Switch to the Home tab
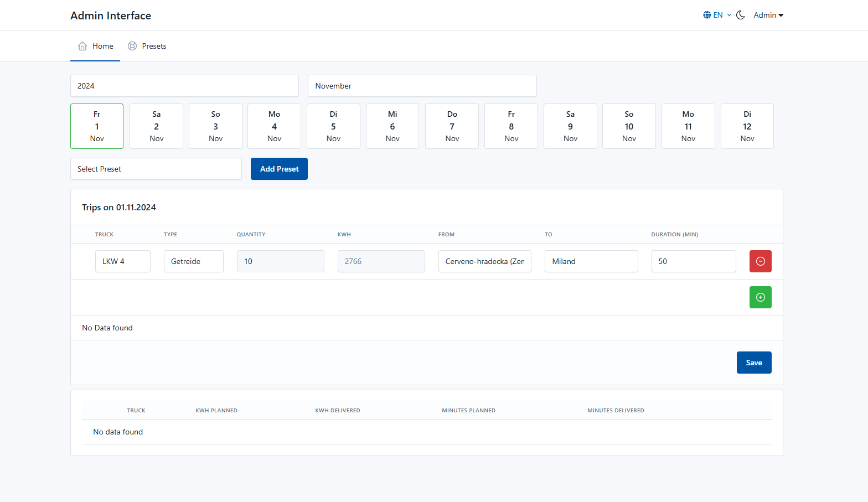The height and width of the screenshot is (502, 868). pyautogui.click(x=95, y=46)
